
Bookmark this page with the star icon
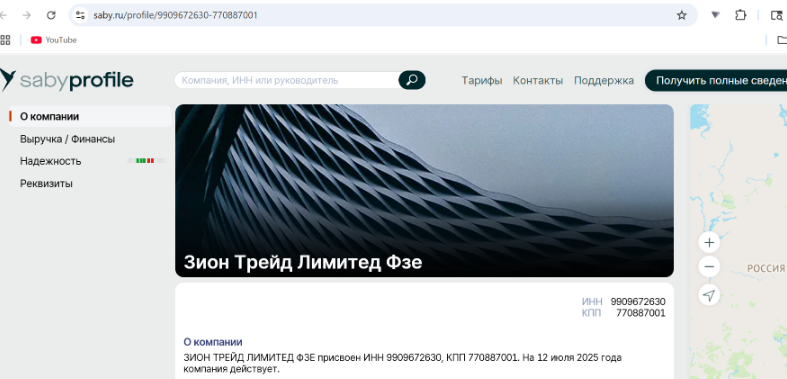pos(681,15)
